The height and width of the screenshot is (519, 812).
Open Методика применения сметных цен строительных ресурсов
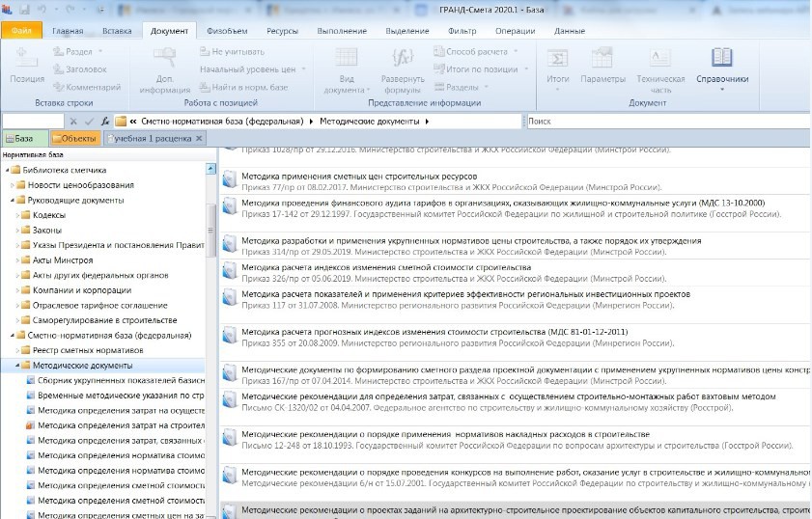(x=359, y=177)
